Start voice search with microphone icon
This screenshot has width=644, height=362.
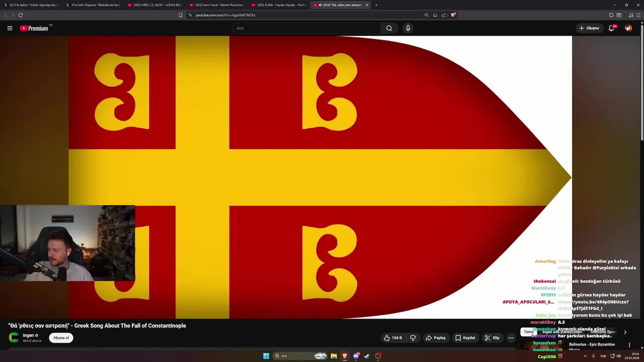pyautogui.click(x=408, y=28)
